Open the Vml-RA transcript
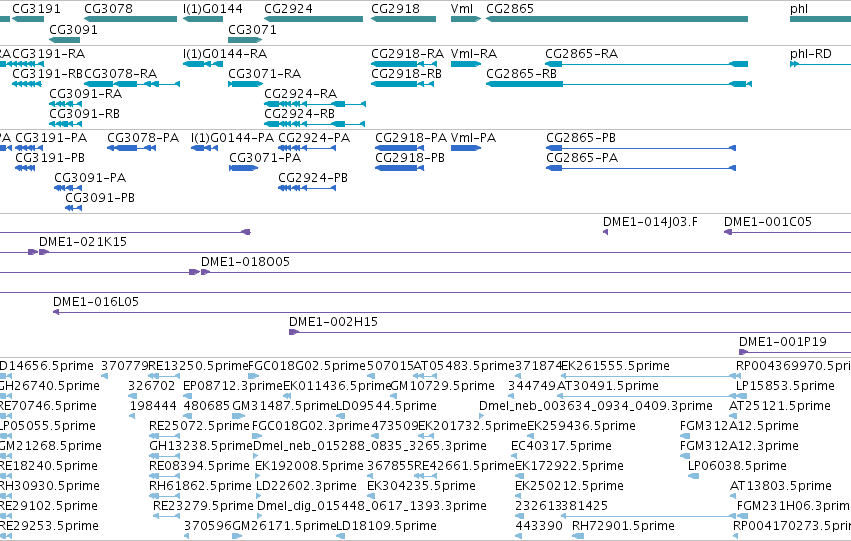The width and height of the screenshot is (851, 541). click(466, 64)
